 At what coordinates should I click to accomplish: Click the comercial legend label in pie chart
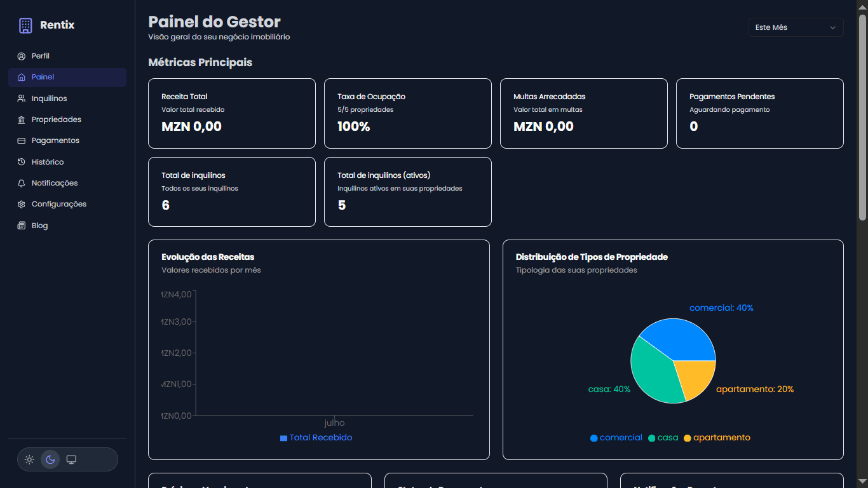tap(620, 438)
